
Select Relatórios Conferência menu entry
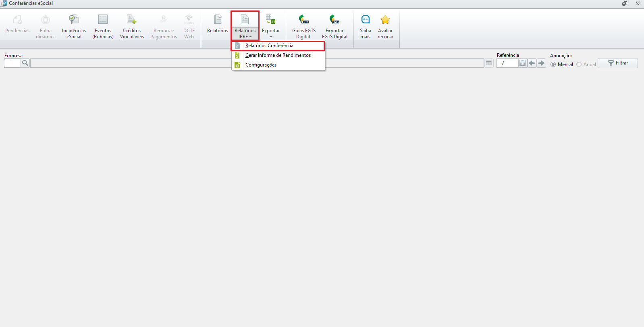click(278, 46)
